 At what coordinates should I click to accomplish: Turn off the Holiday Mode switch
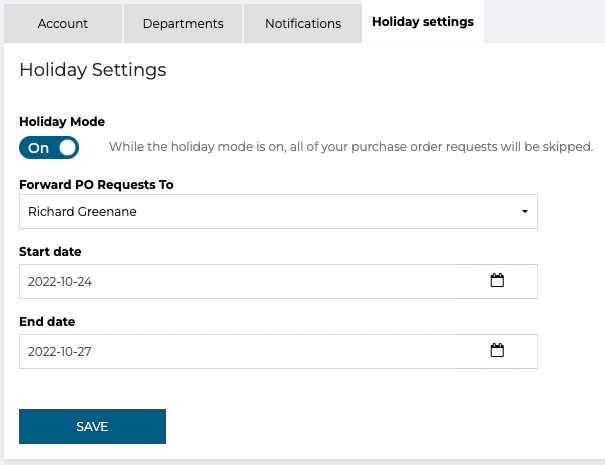(49, 147)
